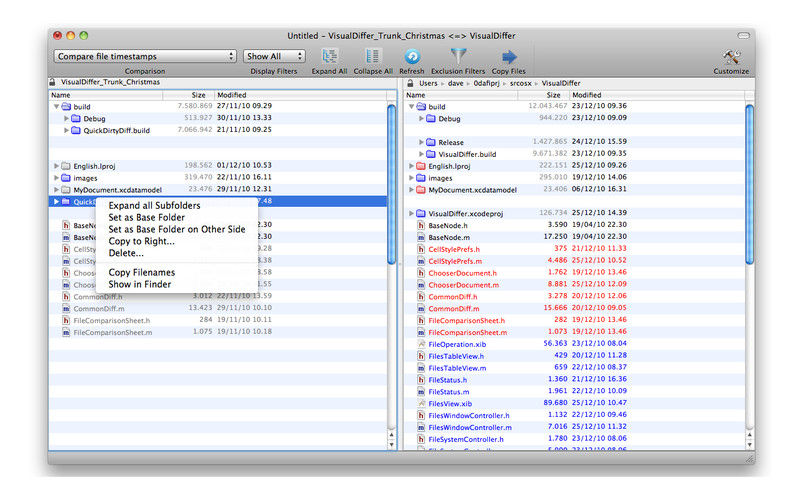Click the FileStatus.m file icon
This screenshot has width=800, height=500.
click(x=421, y=391)
